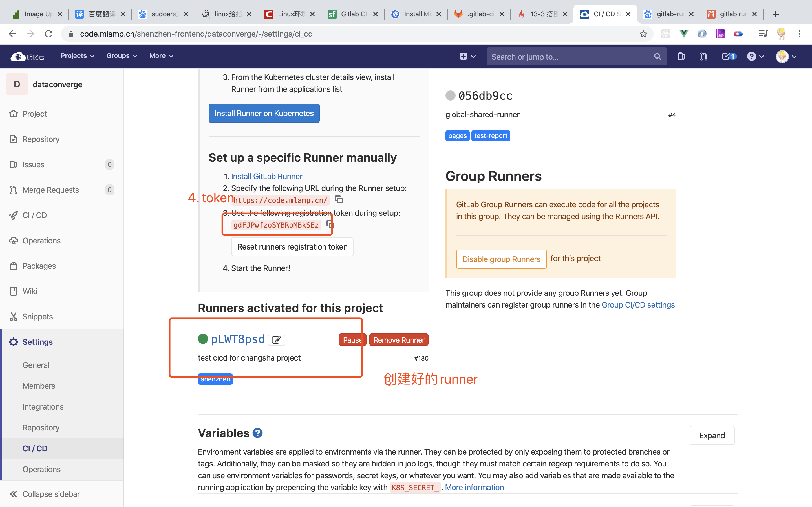
Task: Open Merge Requests icon in top navbar
Action: click(x=703, y=56)
